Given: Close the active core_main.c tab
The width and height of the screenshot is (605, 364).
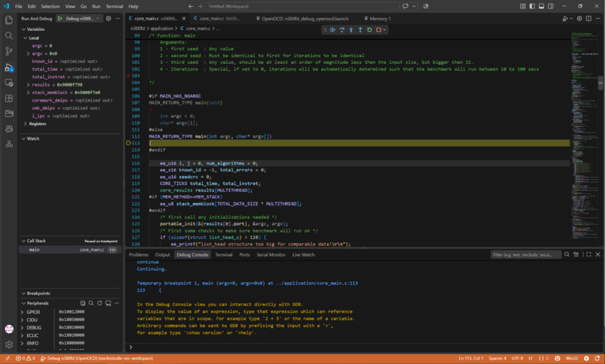Looking at the screenshot, I should pyautogui.click(x=184, y=18).
